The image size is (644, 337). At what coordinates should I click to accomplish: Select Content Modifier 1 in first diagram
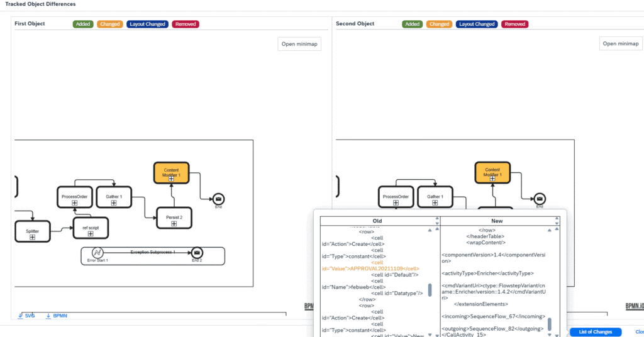(171, 173)
